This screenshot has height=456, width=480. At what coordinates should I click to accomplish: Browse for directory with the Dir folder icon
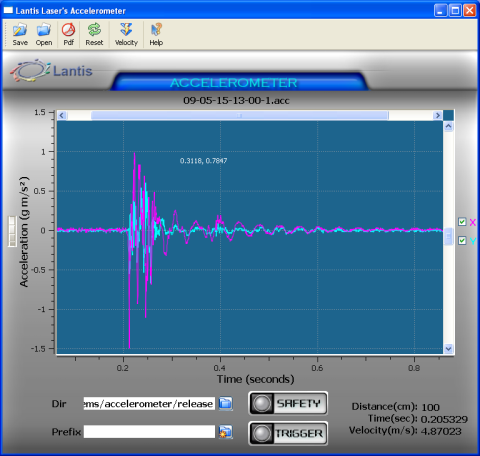(226, 403)
